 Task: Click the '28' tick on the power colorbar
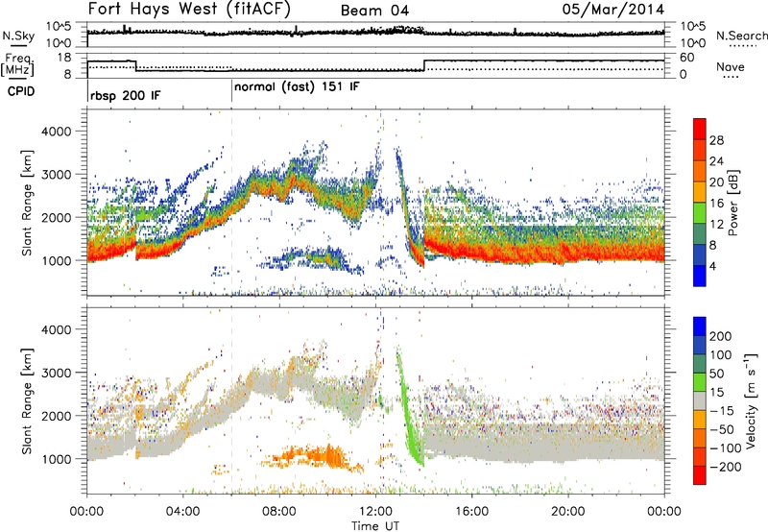716,140
